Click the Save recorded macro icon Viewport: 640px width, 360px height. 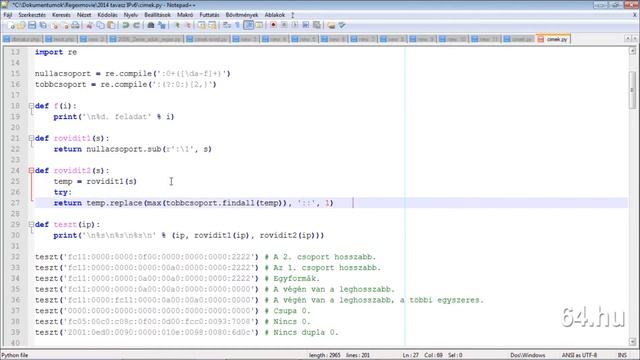click(x=316, y=25)
